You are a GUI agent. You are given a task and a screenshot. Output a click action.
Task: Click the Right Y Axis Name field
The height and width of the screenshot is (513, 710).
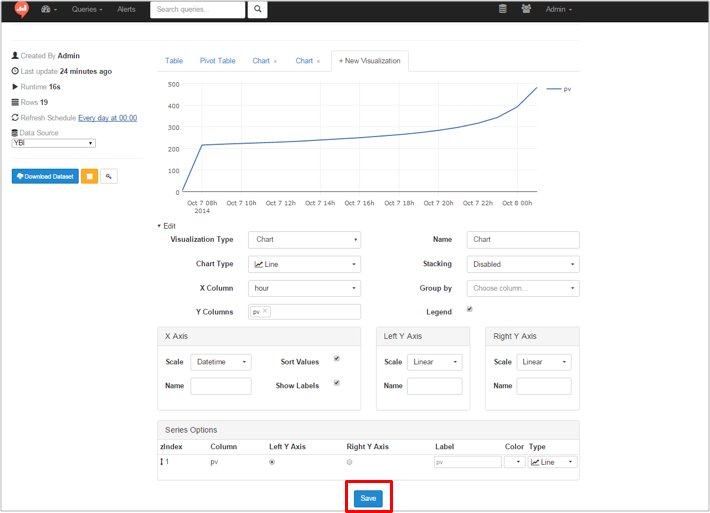(x=544, y=386)
